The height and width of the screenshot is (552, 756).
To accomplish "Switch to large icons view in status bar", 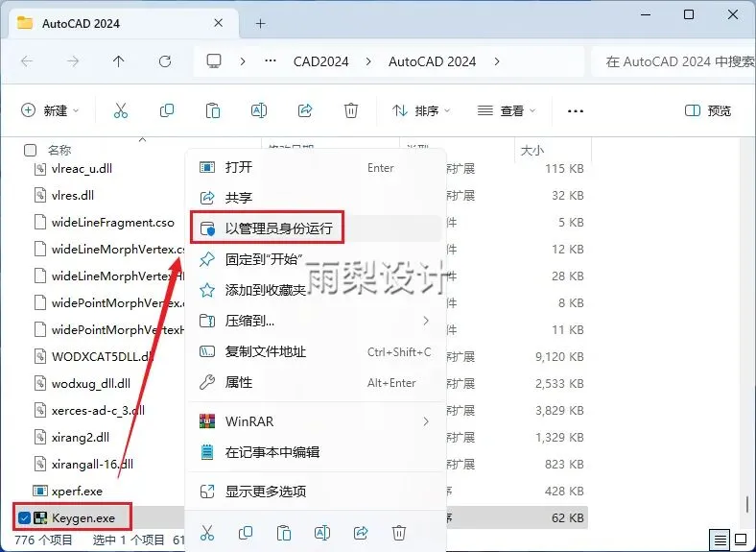I will (x=741, y=540).
